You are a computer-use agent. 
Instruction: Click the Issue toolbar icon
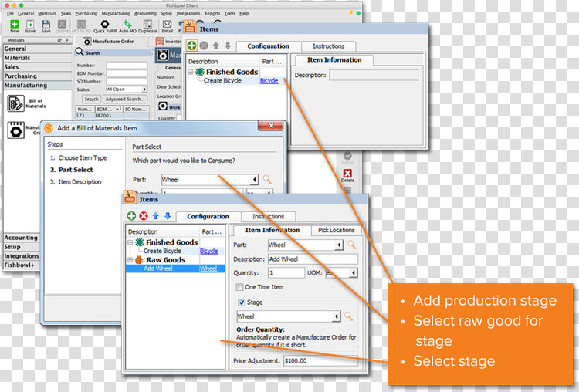pyautogui.click(x=30, y=25)
